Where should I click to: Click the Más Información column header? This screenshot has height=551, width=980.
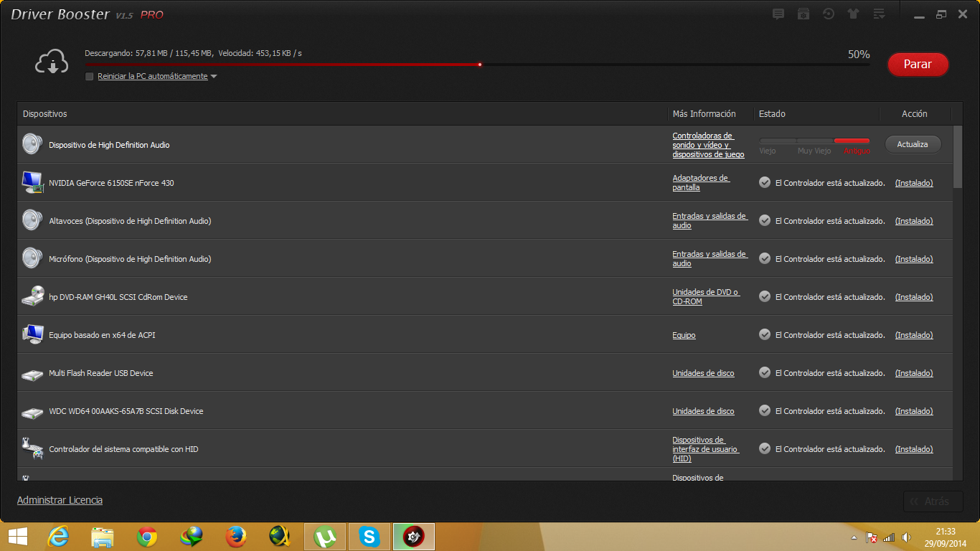[704, 113]
